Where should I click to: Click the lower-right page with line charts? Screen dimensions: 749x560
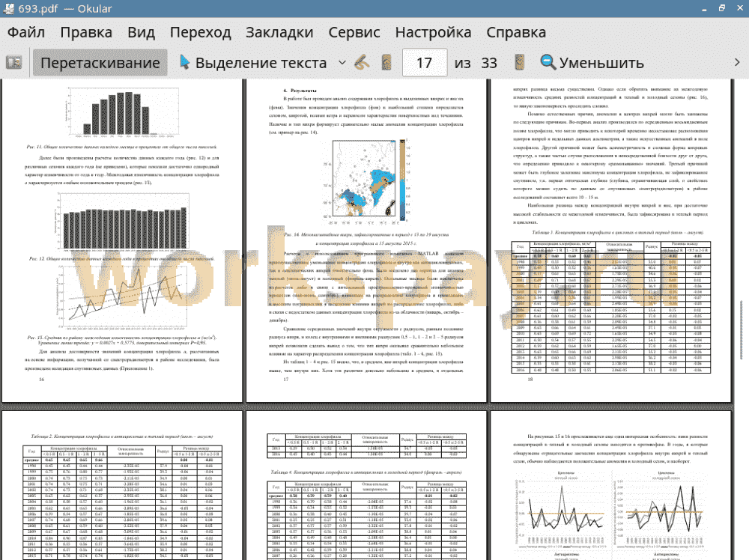[611, 486]
